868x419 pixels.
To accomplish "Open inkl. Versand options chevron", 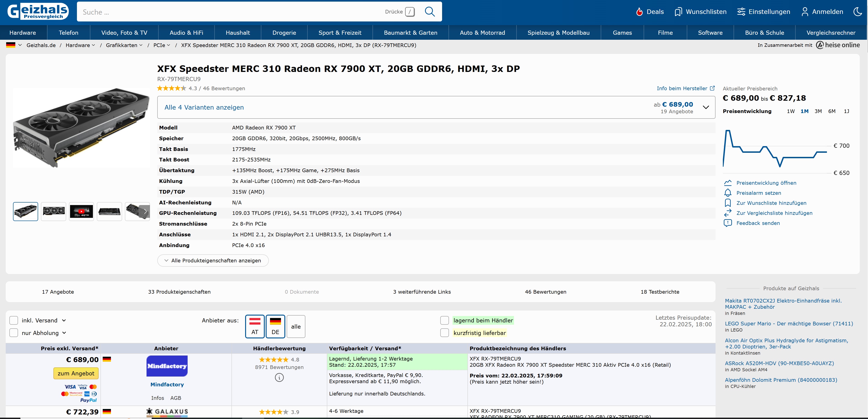I will point(64,321).
